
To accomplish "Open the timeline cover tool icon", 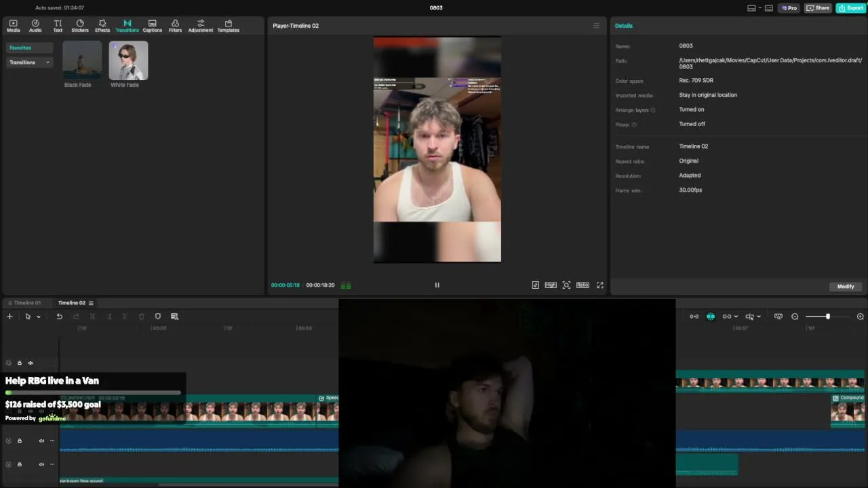I will point(778,317).
